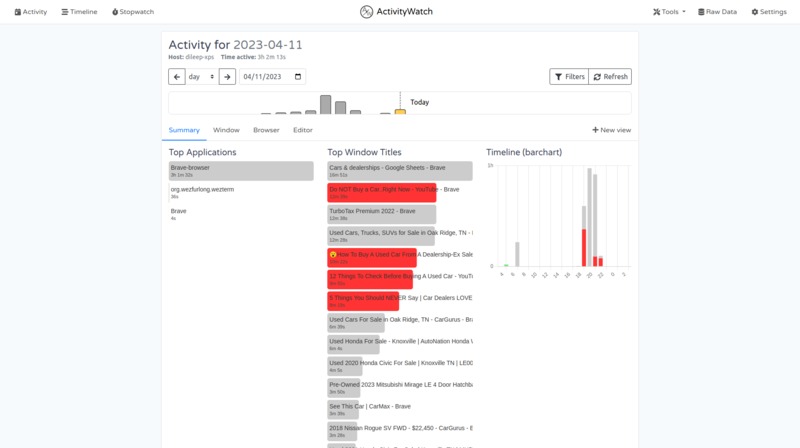The width and height of the screenshot is (800, 448).
Task: Select TurboTax Premium 2022 window title
Action: tap(400, 214)
